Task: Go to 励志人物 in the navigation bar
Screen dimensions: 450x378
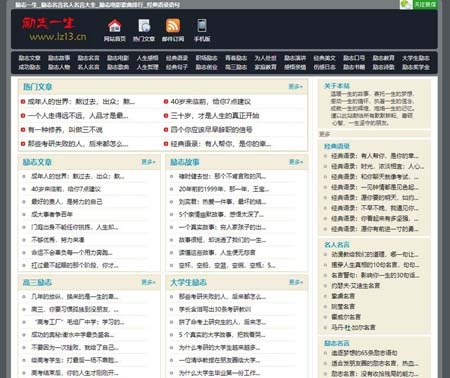Action: 59,67
